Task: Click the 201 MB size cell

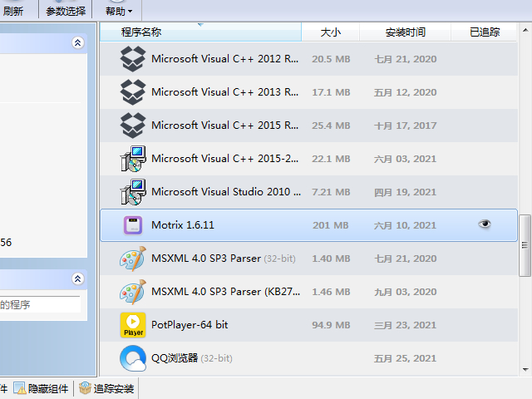Action: [331, 225]
